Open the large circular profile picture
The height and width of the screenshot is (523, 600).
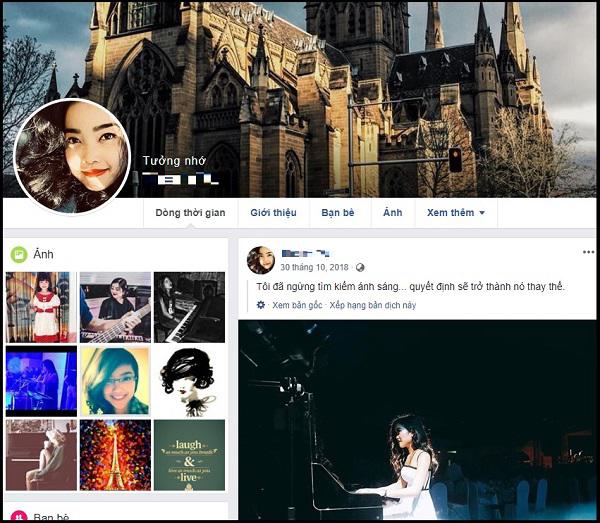(x=72, y=156)
